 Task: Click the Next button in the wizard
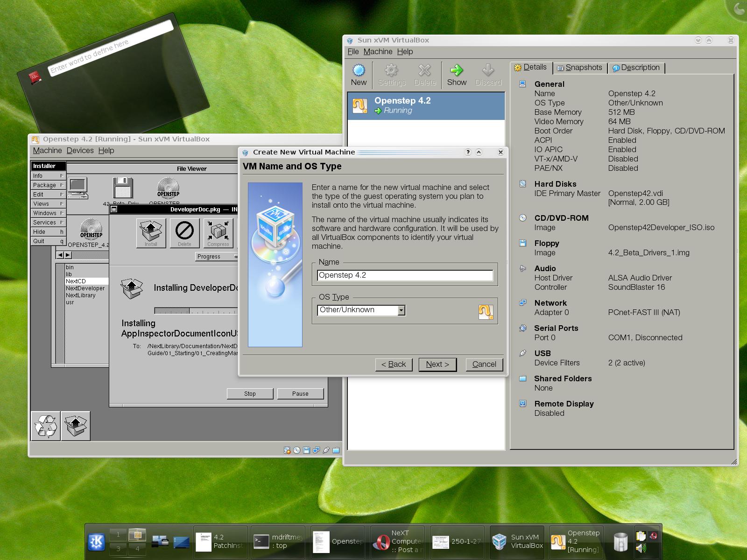[x=437, y=364]
